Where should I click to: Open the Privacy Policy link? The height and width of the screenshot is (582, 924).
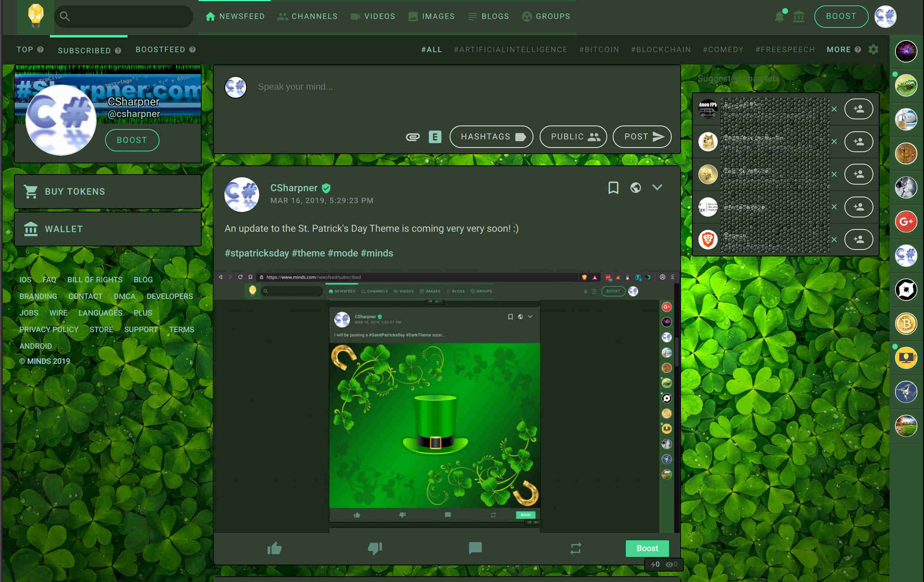point(49,329)
